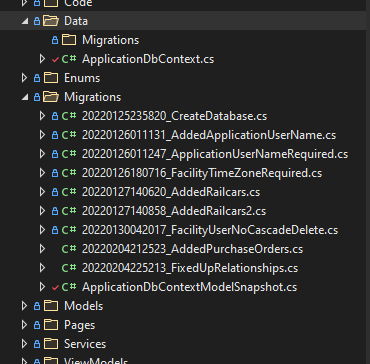This screenshot has height=364, width=370.
Task: Select 20220130042017_FacilityUserNoCascadeDelete.cs
Action: [210, 230]
